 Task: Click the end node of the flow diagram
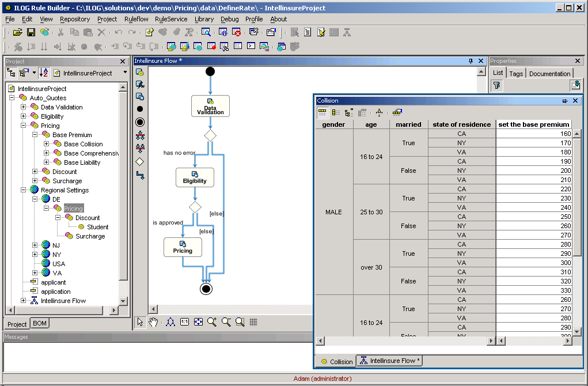tap(206, 289)
